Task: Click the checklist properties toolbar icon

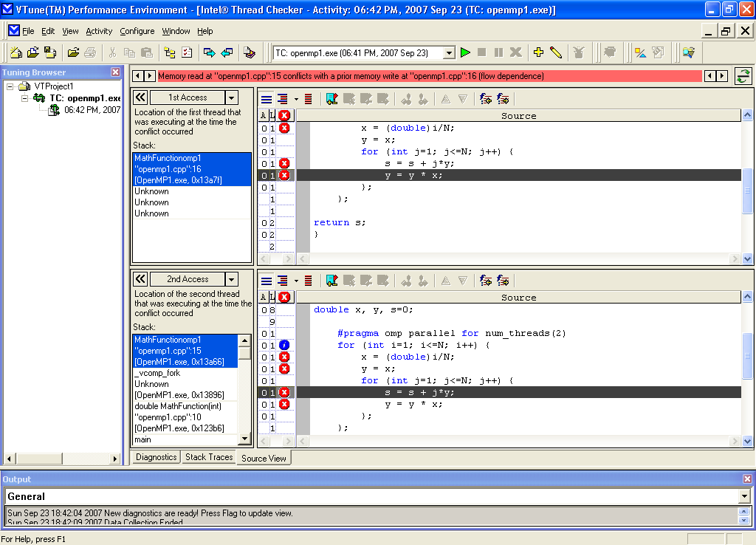Action: [x=187, y=52]
